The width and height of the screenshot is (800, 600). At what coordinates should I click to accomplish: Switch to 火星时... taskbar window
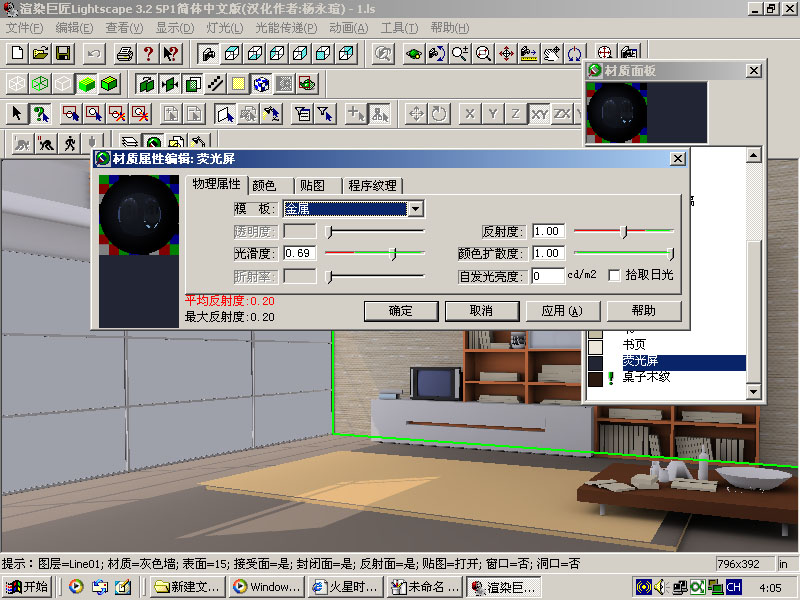(x=345, y=587)
